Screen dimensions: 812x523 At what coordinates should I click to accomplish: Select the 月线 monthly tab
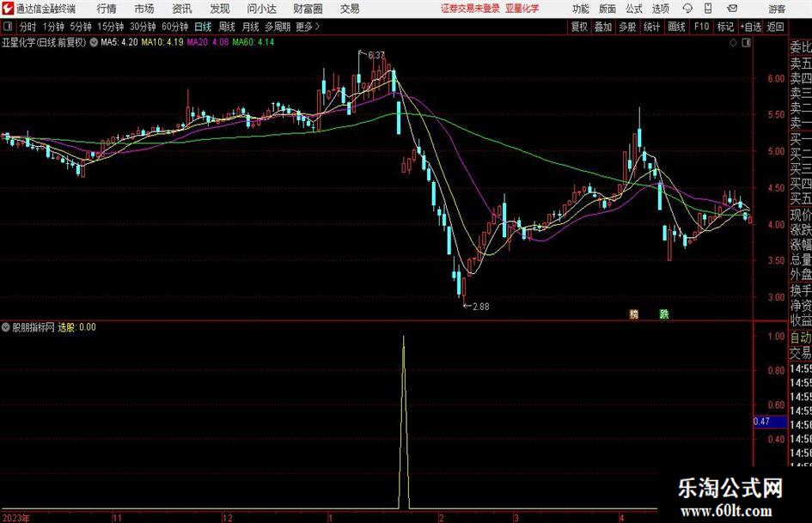(251, 27)
